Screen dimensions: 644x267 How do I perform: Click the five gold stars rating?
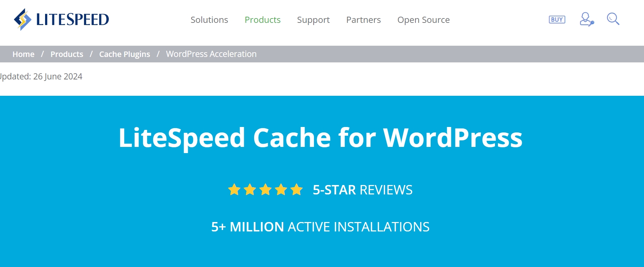(x=265, y=189)
